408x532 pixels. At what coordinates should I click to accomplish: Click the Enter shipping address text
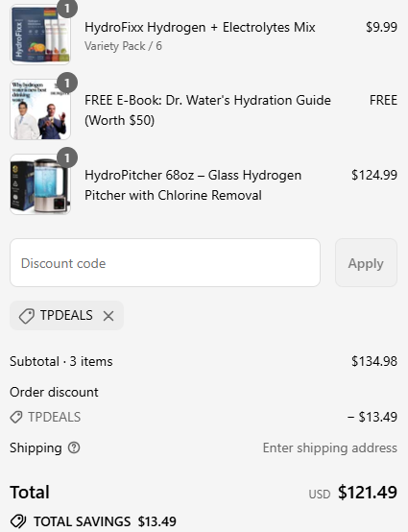click(330, 447)
